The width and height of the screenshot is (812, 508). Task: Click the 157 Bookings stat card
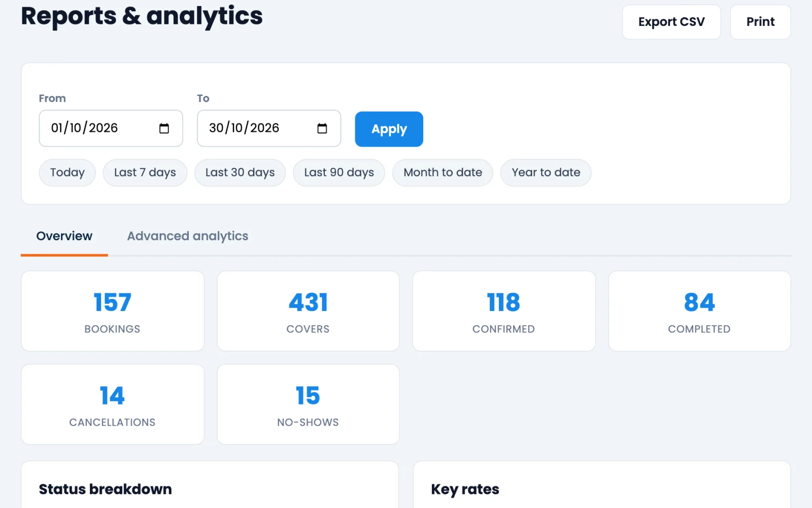tap(113, 311)
